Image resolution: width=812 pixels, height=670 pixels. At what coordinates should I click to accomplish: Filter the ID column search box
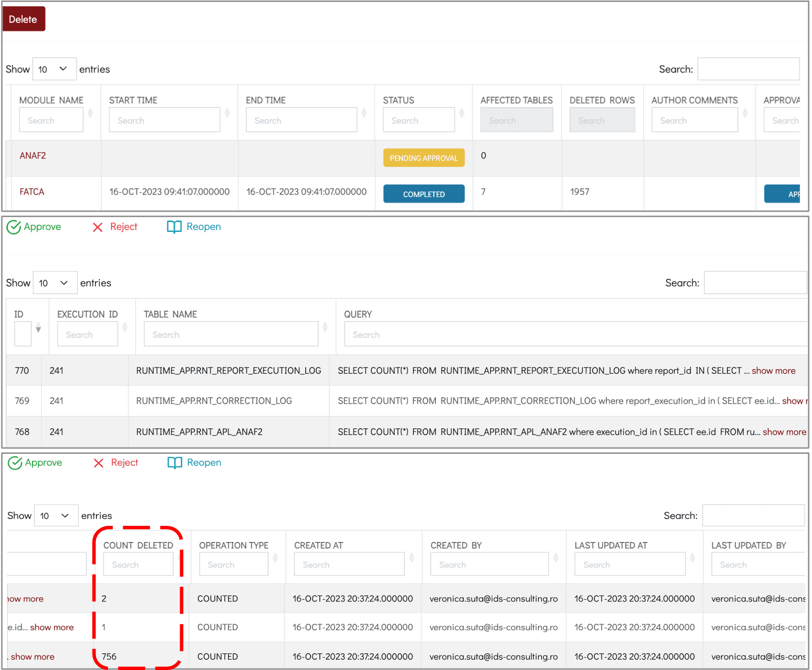click(23, 334)
